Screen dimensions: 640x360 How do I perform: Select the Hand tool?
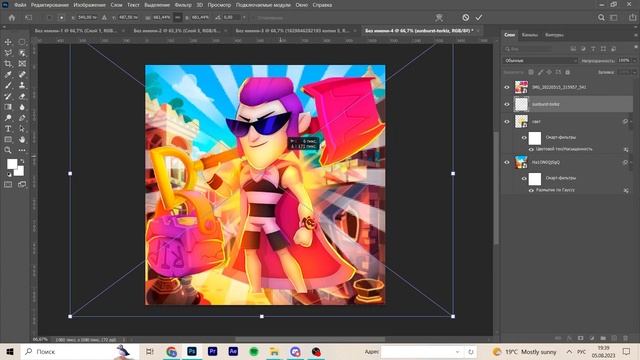coord(22,140)
